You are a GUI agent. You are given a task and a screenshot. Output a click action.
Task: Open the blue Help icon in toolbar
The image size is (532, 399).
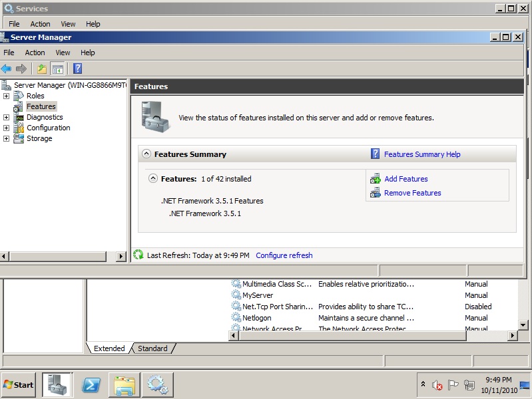click(78, 68)
